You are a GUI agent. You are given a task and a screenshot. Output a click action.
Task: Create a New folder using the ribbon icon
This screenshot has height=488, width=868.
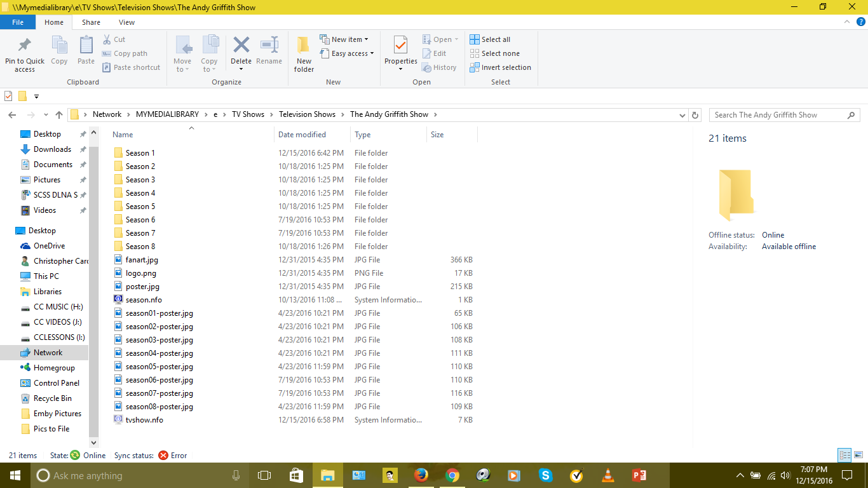tap(303, 53)
